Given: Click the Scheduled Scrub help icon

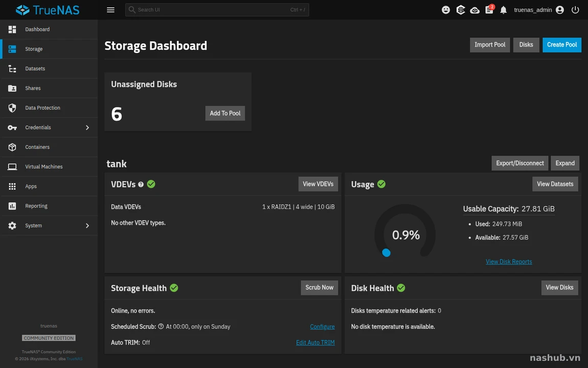Looking at the screenshot, I should pos(161,327).
